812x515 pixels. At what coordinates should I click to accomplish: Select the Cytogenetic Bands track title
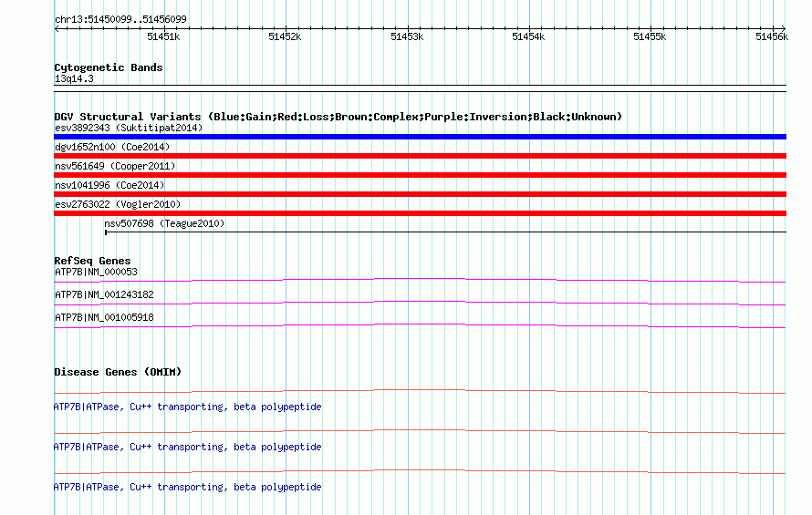click(x=109, y=67)
